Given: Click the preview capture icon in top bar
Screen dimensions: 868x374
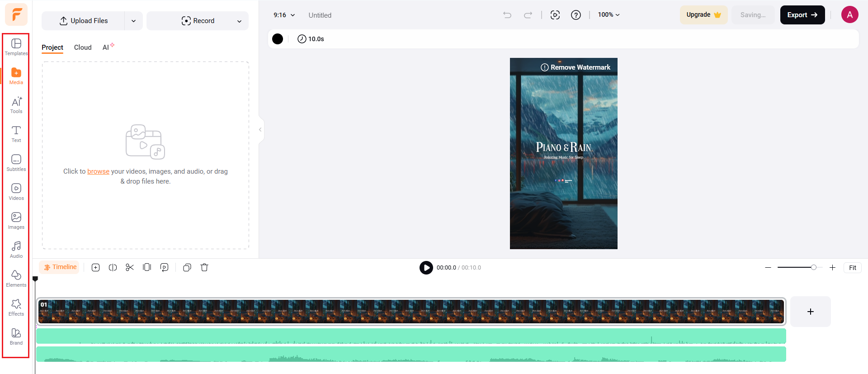Looking at the screenshot, I should [555, 15].
